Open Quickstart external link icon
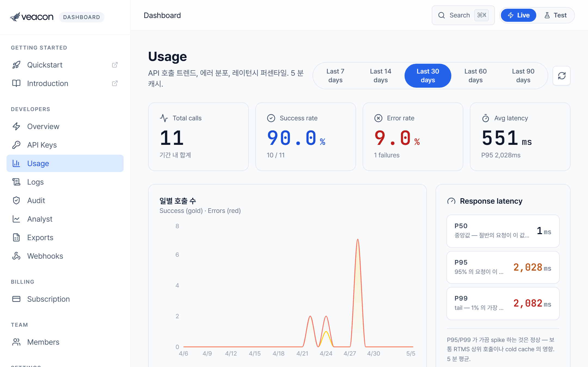Image resolution: width=588 pixels, height=367 pixels. coord(115,65)
